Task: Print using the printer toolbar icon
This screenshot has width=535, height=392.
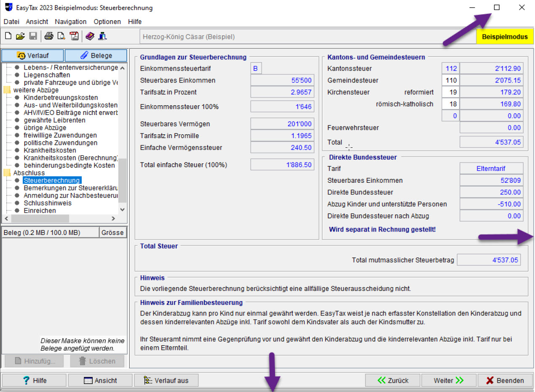Action: coord(49,37)
